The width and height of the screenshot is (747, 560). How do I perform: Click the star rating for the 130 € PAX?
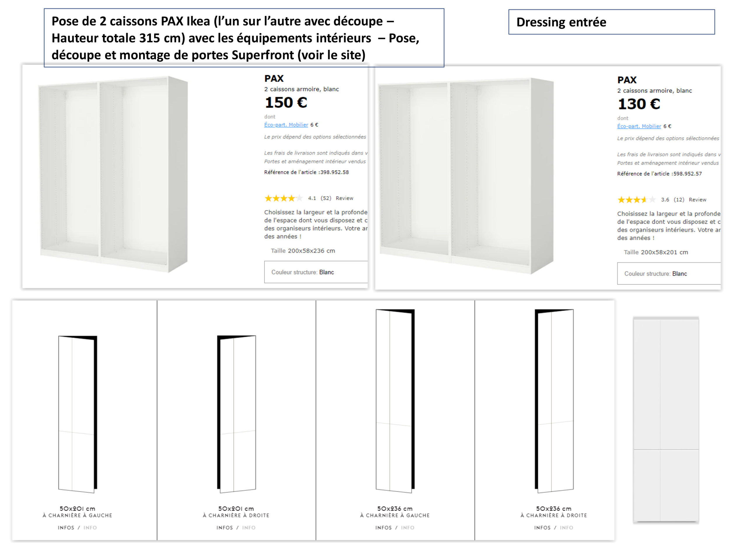point(636,200)
